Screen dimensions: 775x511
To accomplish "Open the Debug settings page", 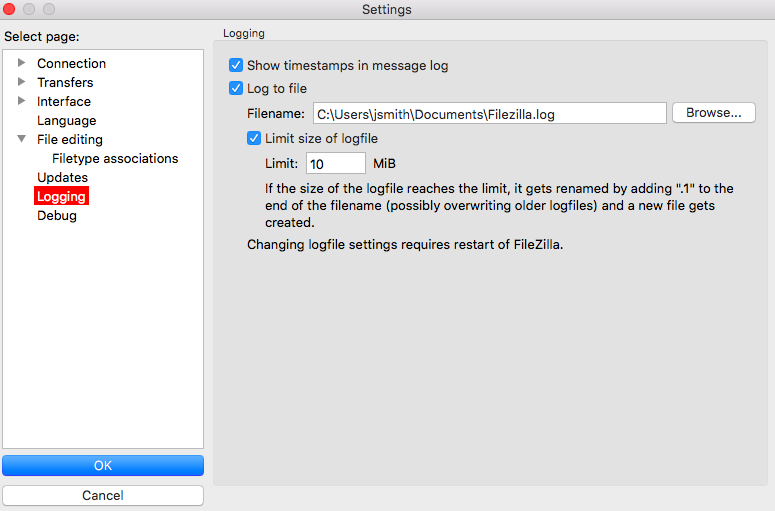I will pyautogui.click(x=57, y=215).
